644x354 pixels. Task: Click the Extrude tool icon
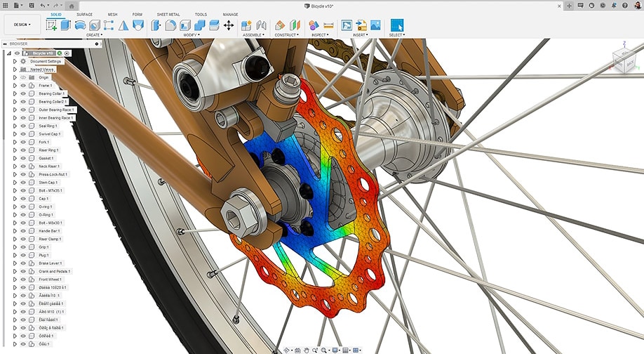(65, 25)
